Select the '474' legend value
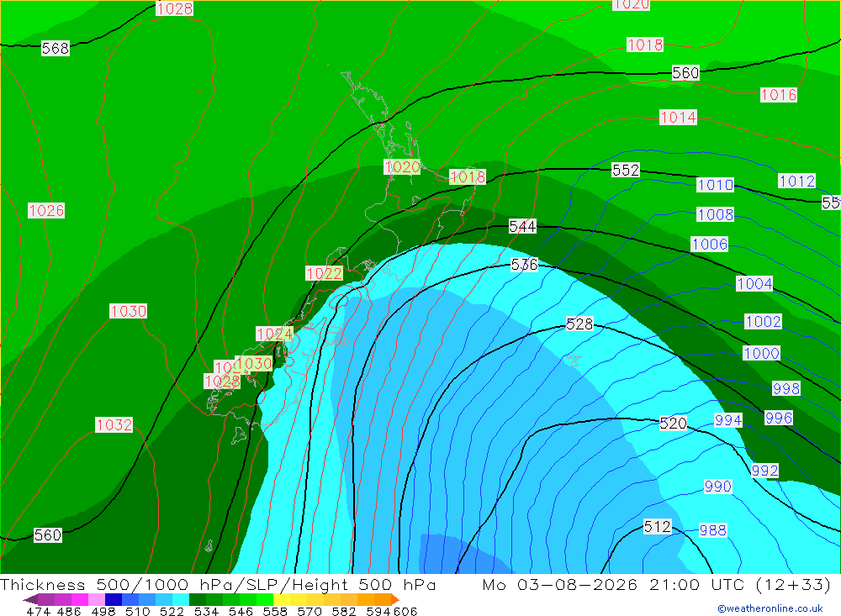Screen dimensions: 841x616 point(38,611)
